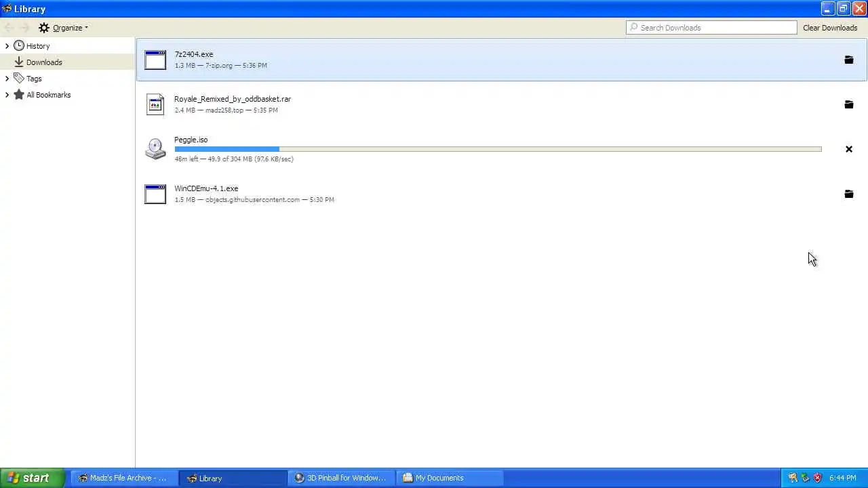Open containing folder for Royale_Remixed_by_oddbasket.rar
Screen dimensions: 868x488
[848, 104]
